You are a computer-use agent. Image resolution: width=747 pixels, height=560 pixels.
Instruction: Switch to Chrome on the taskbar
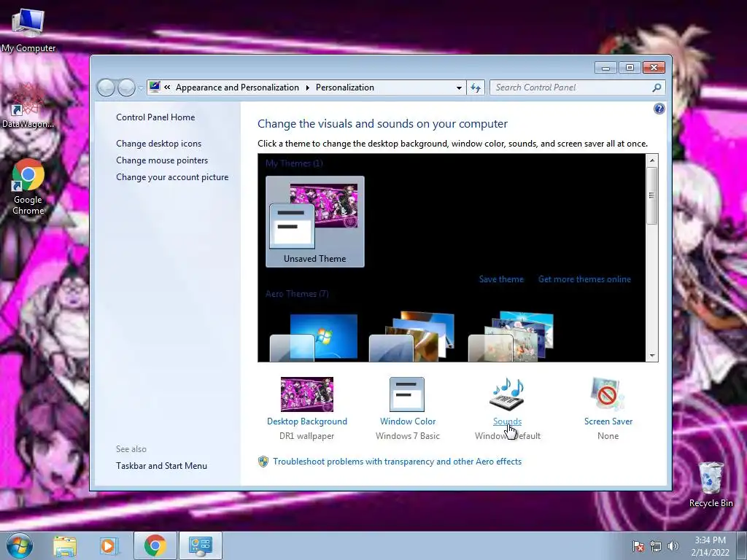[x=155, y=545]
